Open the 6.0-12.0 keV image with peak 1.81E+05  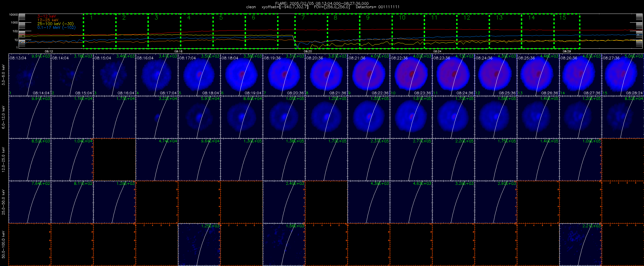point(411,117)
